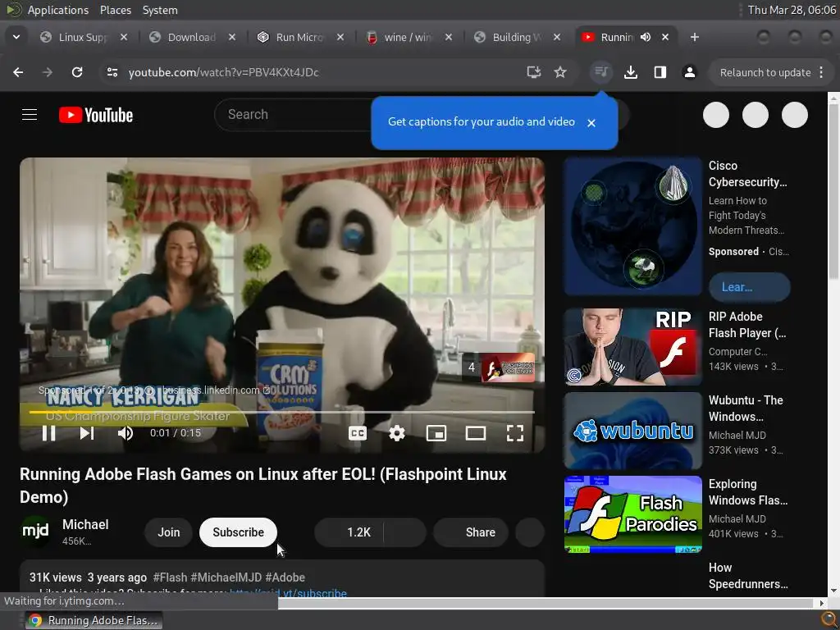Bookmark this page with star

(560, 72)
